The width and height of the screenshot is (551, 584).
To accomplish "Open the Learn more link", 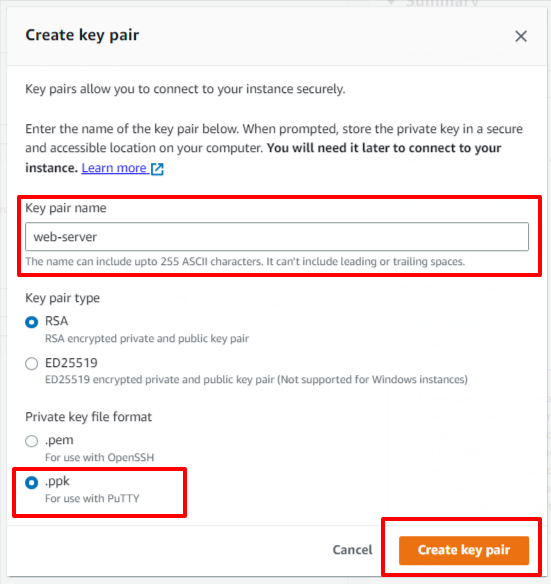I will click(x=114, y=168).
